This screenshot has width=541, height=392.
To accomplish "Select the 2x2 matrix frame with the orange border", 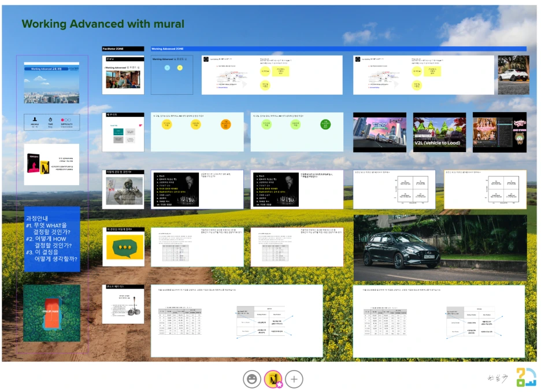I will point(485,189).
